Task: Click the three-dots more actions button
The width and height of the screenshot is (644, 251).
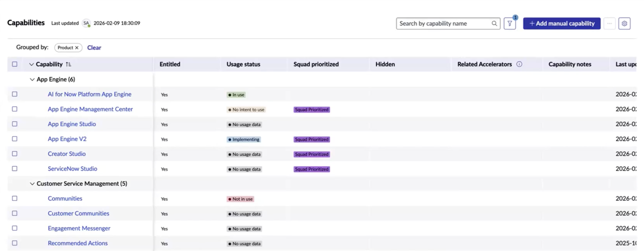Action: 610,23
